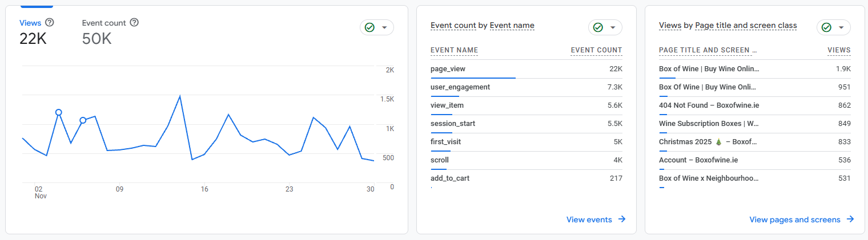Click green check icon in Page title card

(x=826, y=27)
